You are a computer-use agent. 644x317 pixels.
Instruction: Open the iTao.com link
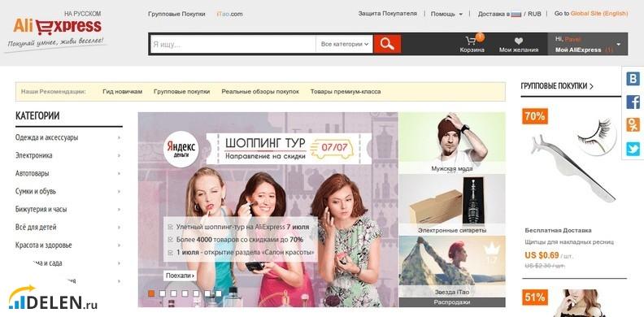tap(229, 14)
